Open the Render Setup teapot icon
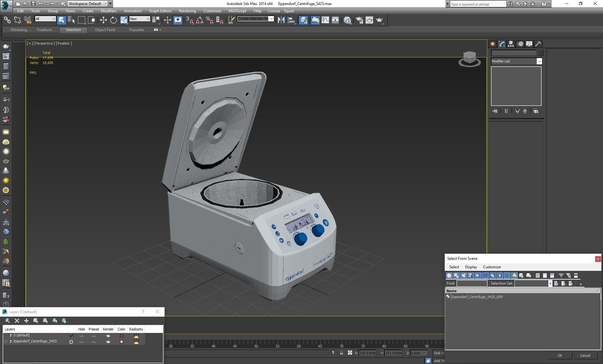 pos(359,20)
